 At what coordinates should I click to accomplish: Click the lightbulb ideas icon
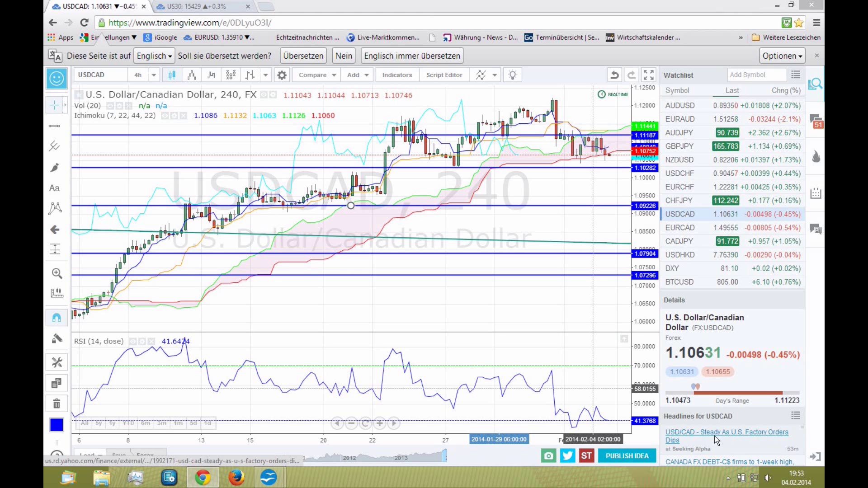[x=512, y=75]
